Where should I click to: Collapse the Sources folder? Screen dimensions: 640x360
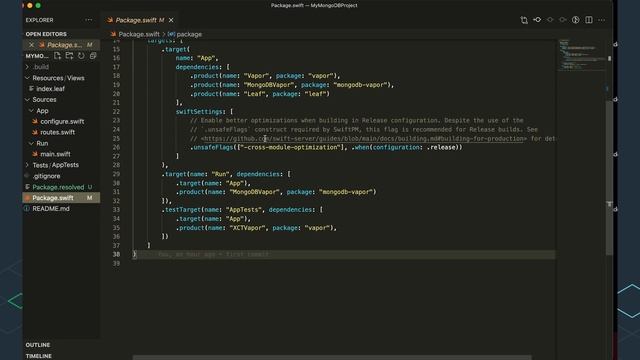tap(27, 100)
